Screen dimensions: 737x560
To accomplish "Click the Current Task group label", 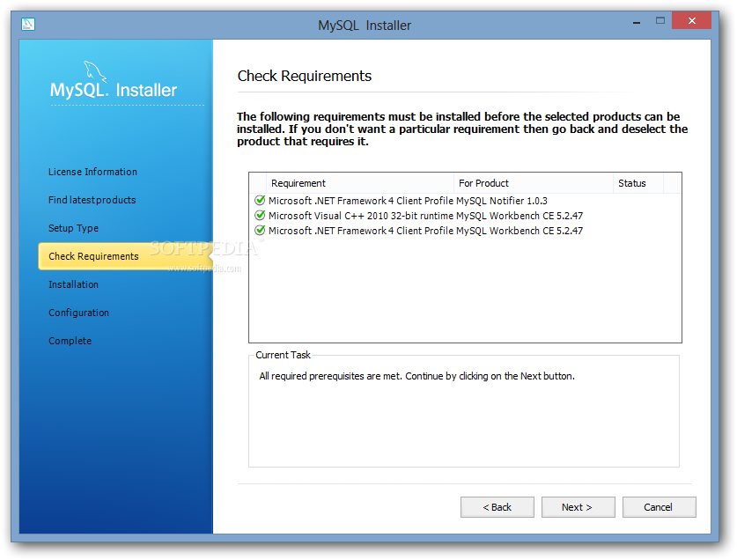I will click(283, 355).
